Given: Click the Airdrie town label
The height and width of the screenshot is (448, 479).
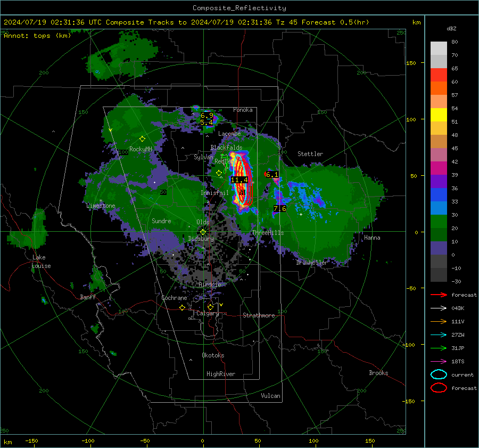Looking at the screenshot, I should point(210,284).
